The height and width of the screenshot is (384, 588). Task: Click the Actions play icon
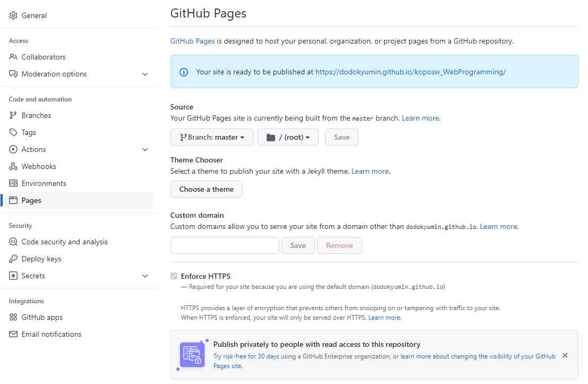coord(13,149)
